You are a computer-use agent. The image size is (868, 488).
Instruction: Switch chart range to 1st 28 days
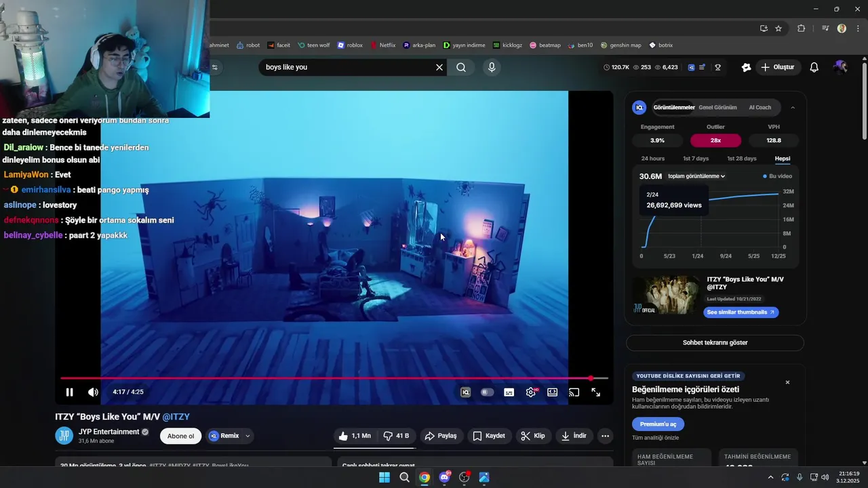(x=742, y=159)
